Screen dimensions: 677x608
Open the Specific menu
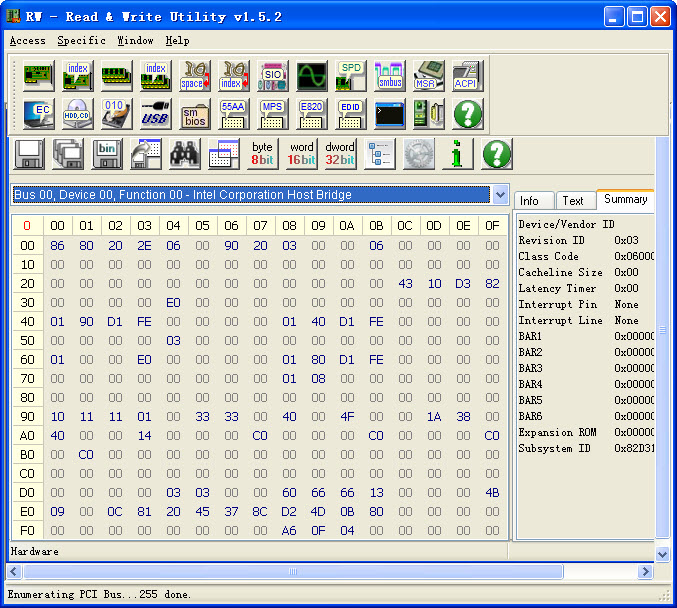(81, 41)
